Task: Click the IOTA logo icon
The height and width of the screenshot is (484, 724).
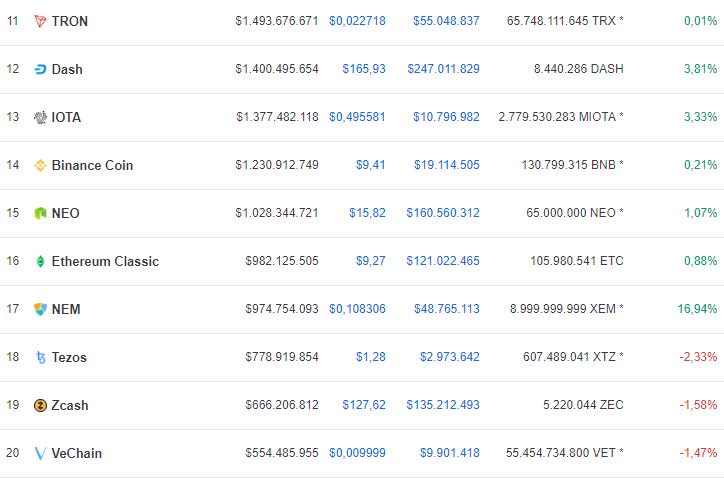Action: [x=40, y=117]
